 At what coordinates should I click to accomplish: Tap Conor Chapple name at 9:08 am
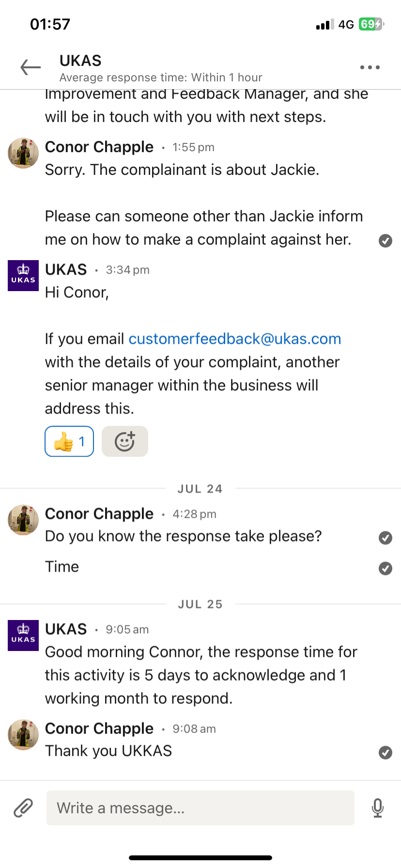coord(99,728)
